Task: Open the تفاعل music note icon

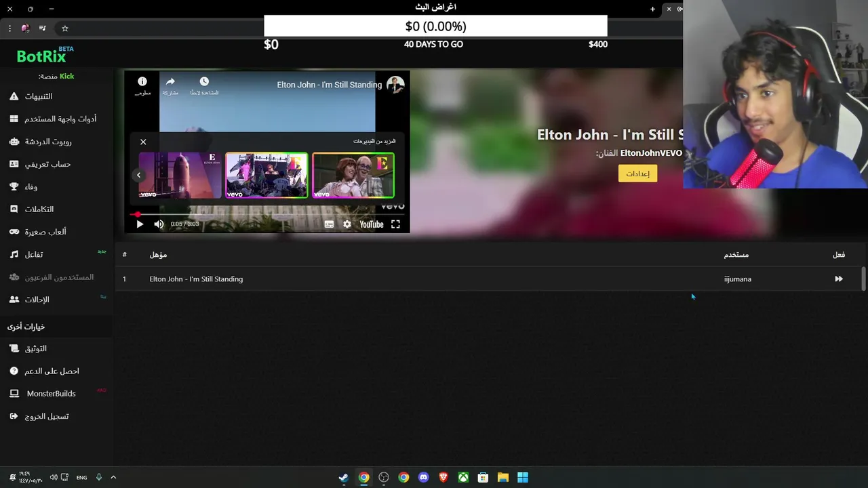Action: 14,254
